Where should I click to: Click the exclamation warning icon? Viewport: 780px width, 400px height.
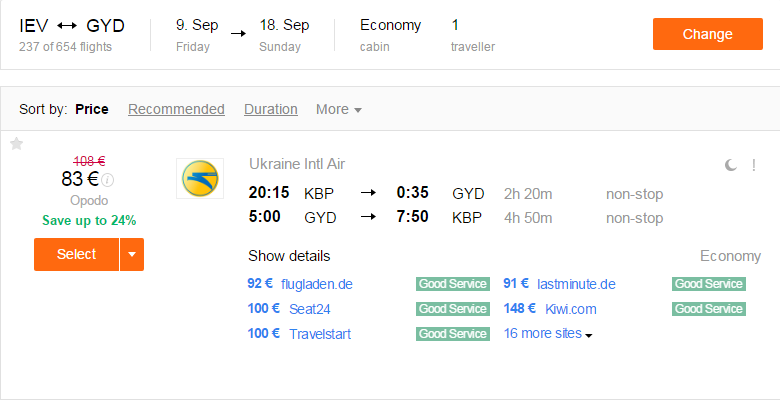[754, 165]
